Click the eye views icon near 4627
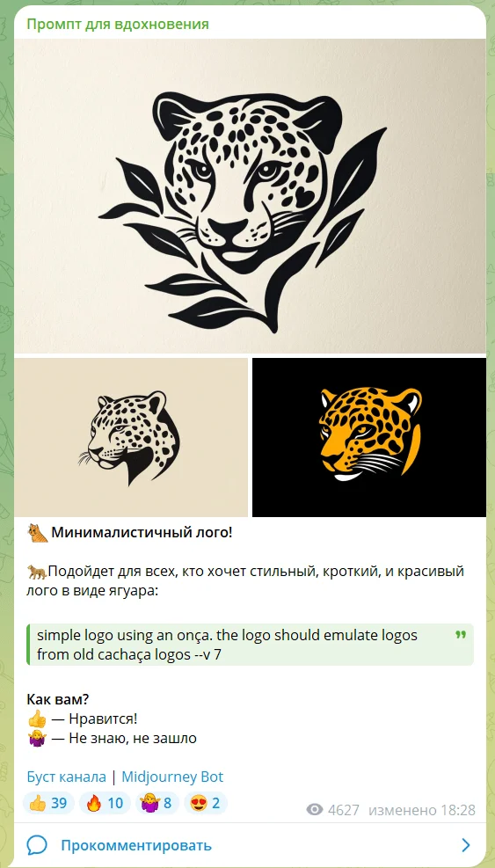The height and width of the screenshot is (868, 495). pyautogui.click(x=315, y=810)
